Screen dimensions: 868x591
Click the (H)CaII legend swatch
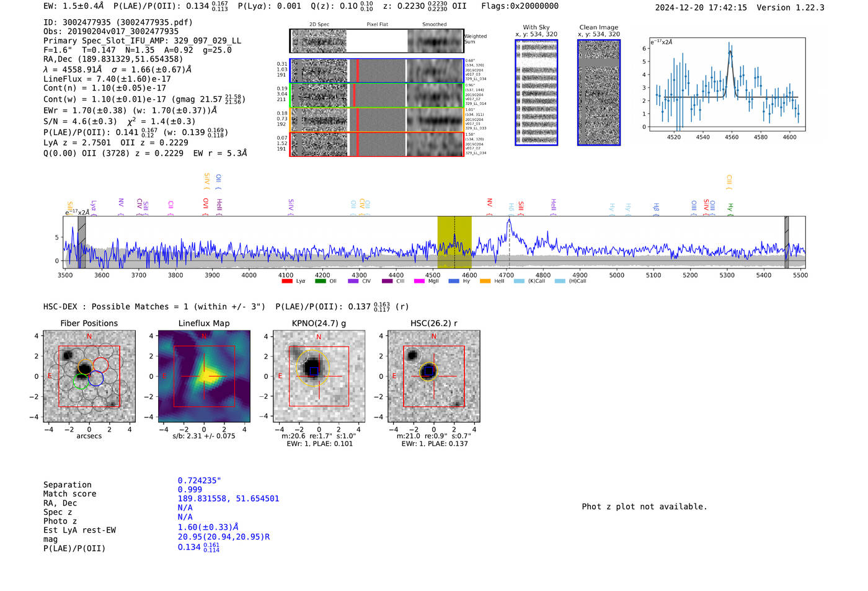560,282
